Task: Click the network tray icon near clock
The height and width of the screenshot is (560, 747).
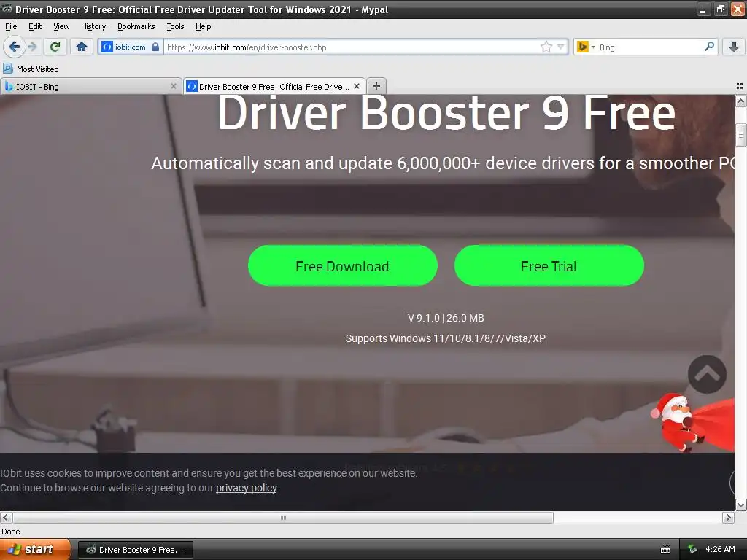Action: pyautogui.click(x=692, y=550)
